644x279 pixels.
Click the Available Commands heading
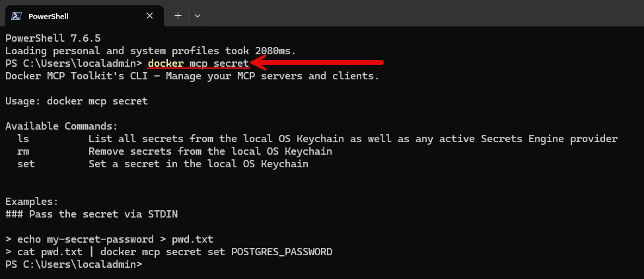[61, 126]
